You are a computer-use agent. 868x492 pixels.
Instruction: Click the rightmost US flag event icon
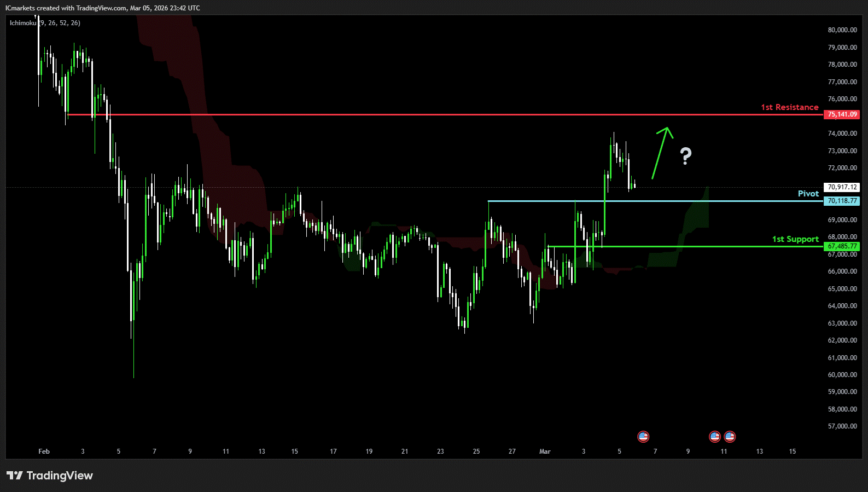pyautogui.click(x=730, y=437)
